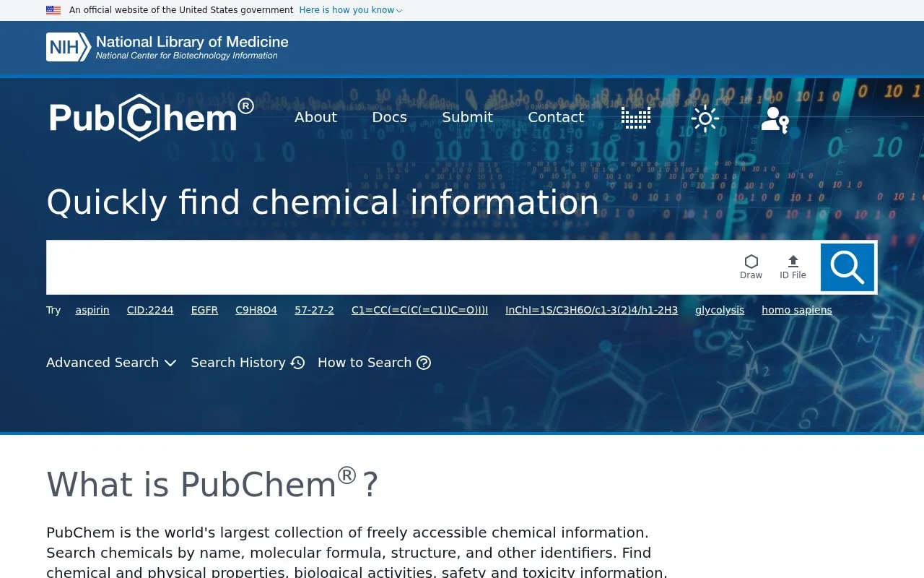The width and height of the screenshot is (924, 578).
Task: Click the 'Quickly find chemical information' headline
Action: [323, 202]
